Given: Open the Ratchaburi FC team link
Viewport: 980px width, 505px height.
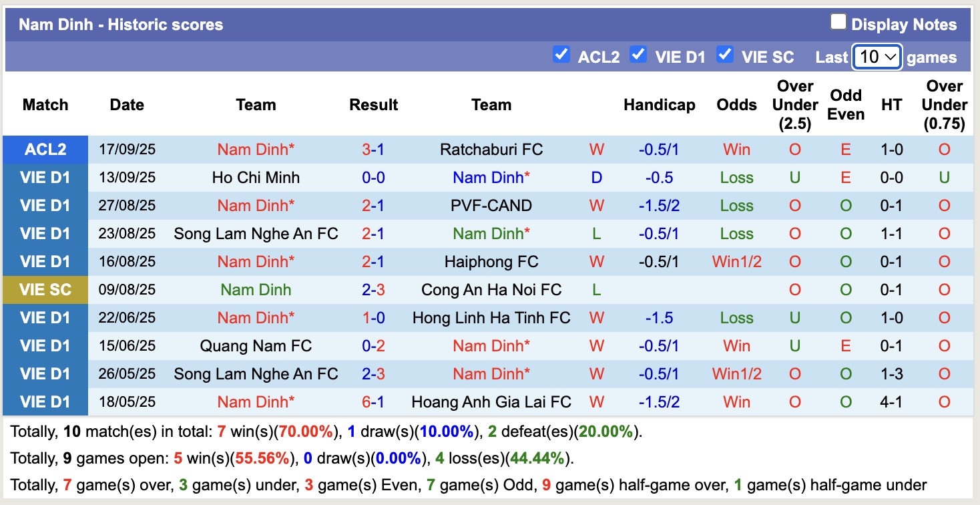Looking at the screenshot, I should pos(491,149).
